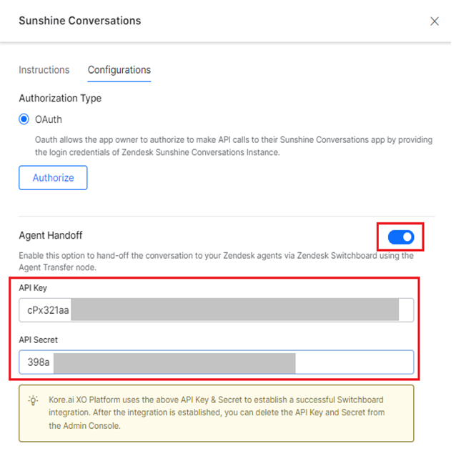456x476 pixels.
Task: Select the OAuth radio button
Action: click(24, 119)
